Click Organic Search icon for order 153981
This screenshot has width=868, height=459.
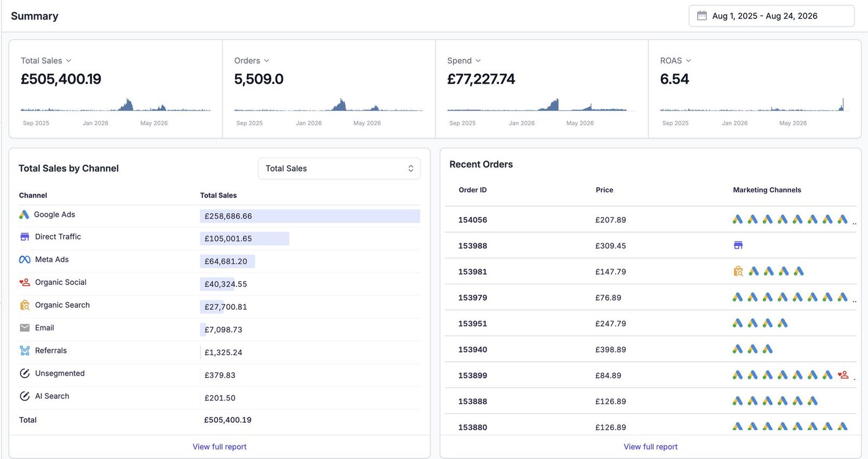coord(738,271)
